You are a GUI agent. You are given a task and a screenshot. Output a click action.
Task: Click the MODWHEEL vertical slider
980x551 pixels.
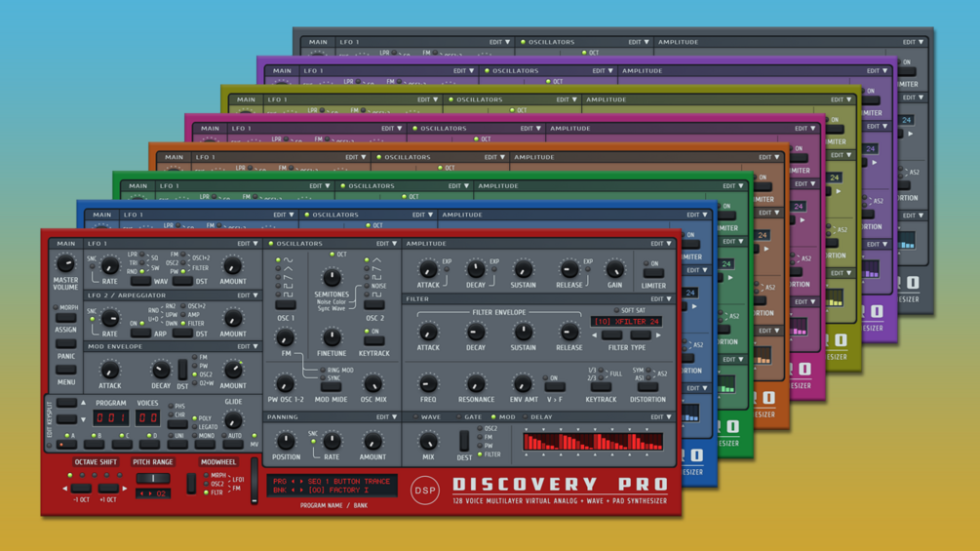click(x=255, y=481)
